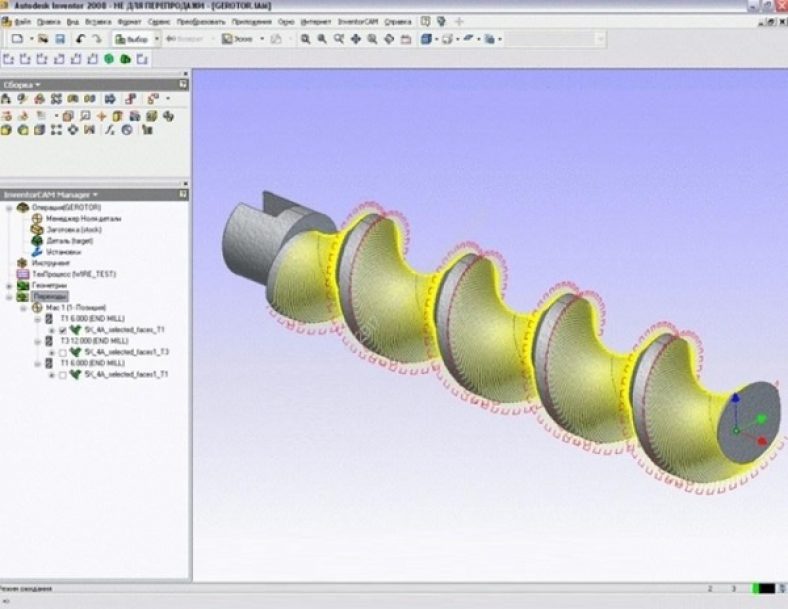788x609 pixels.
Task: Click the orange plus work point icon
Action: [102, 116]
